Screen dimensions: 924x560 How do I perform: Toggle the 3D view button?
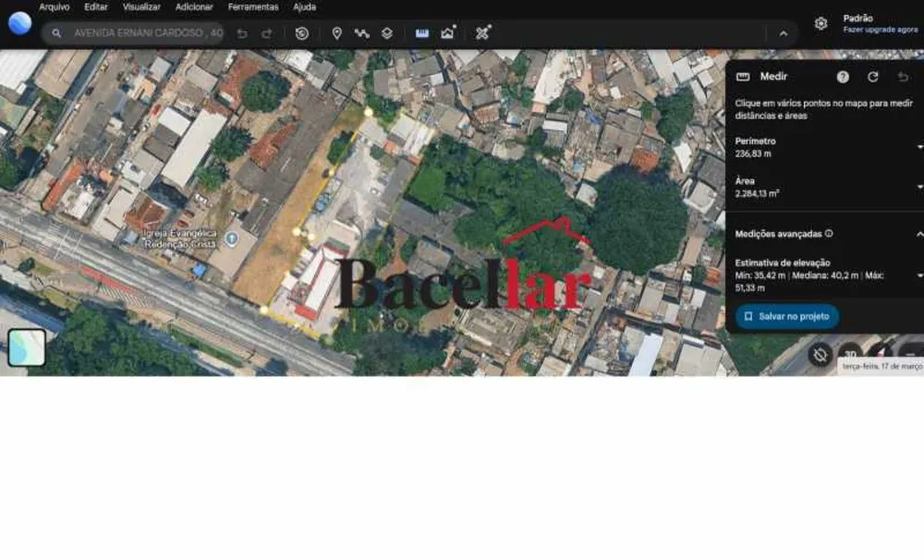coord(850,354)
